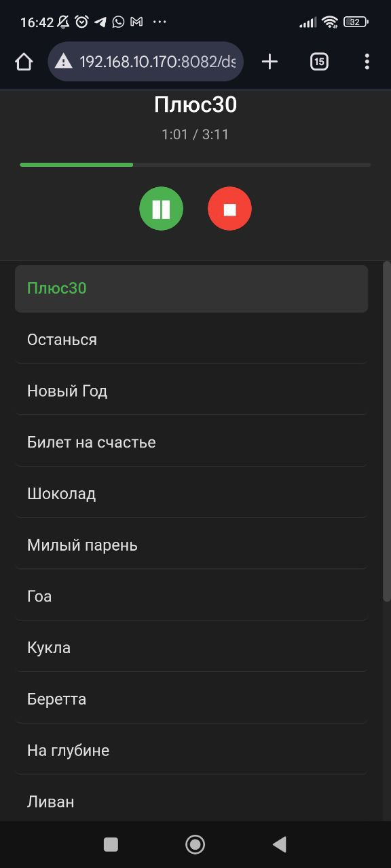
Task: Tap the security warning icon in the address bar
Action: pos(63,61)
